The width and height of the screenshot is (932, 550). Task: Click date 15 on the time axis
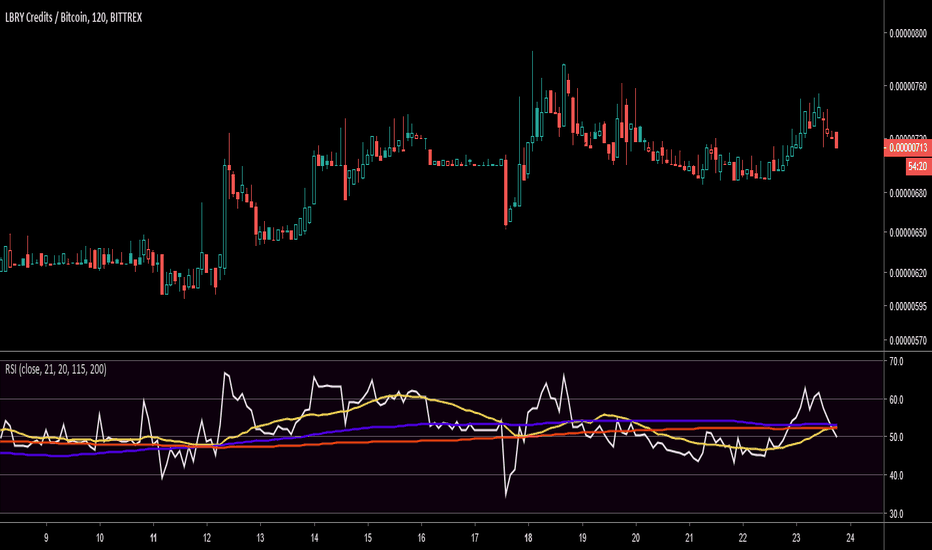click(x=368, y=538)
